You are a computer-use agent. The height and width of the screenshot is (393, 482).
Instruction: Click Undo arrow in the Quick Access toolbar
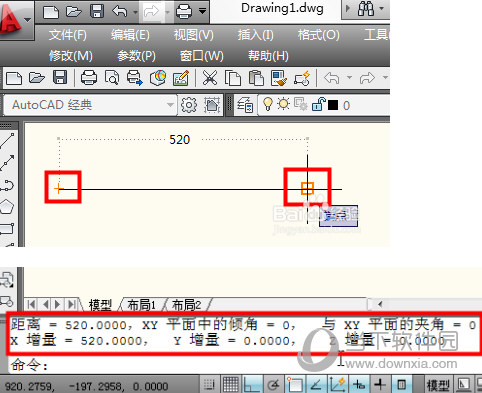pos(120,12)
